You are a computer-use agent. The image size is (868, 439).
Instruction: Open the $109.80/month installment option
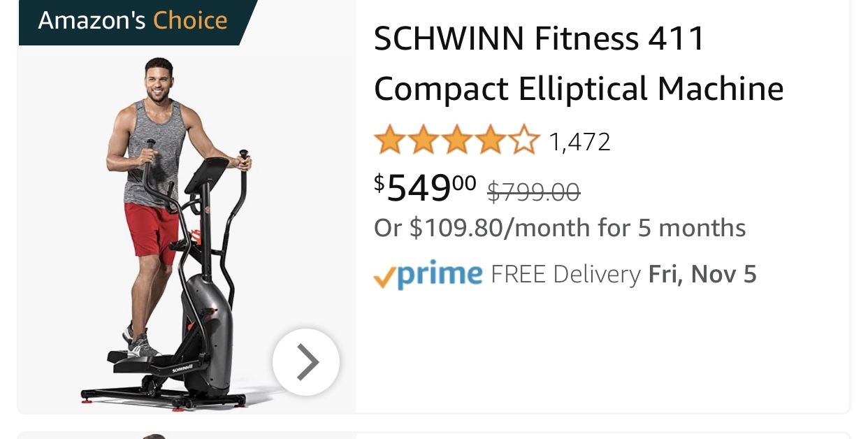[x=559, y=227]
